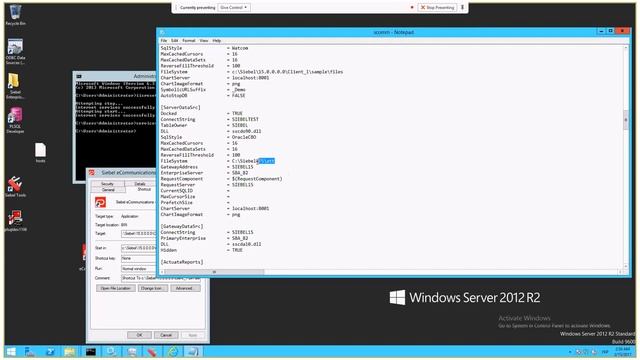Open the Edit menu in Notepad
This screenshot has width=640, height=360.
175,41
